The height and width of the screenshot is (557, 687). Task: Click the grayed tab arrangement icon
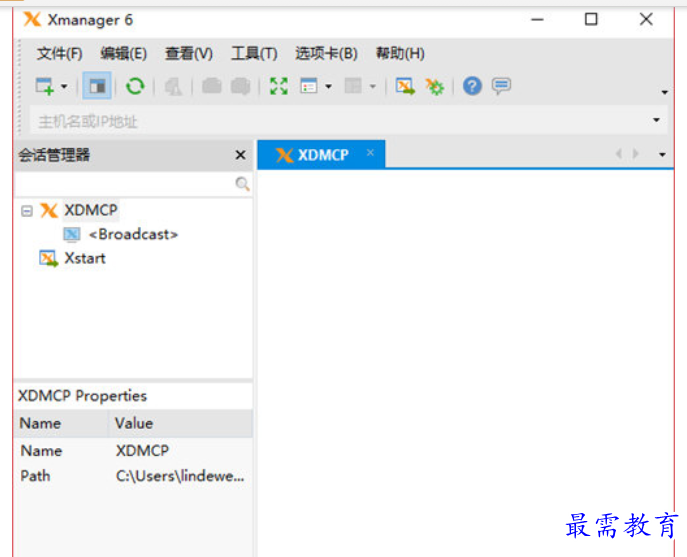click(353, 86)
